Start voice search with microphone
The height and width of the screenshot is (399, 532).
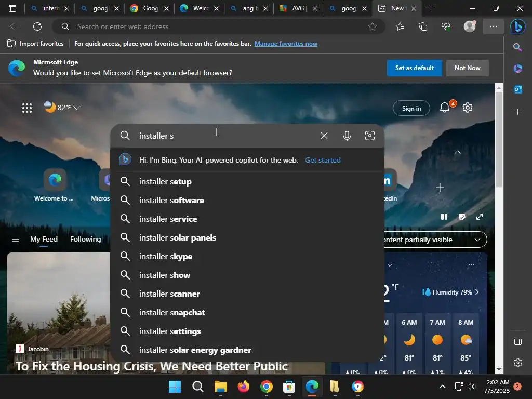coord(347,136)
